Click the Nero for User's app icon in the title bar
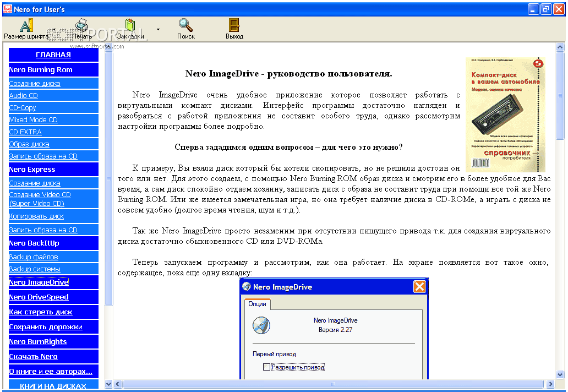Screen dimensions: 568x392 (8, 9)
